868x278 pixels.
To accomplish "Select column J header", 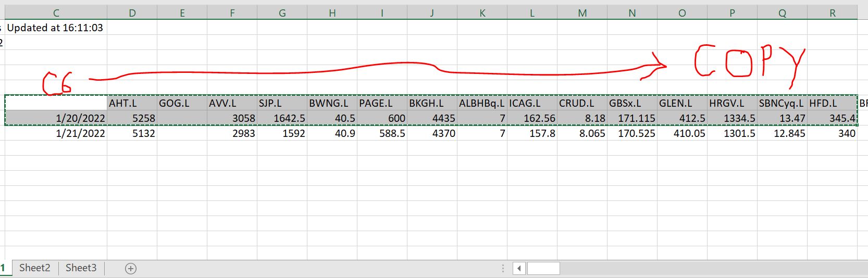I will point(432,13).
